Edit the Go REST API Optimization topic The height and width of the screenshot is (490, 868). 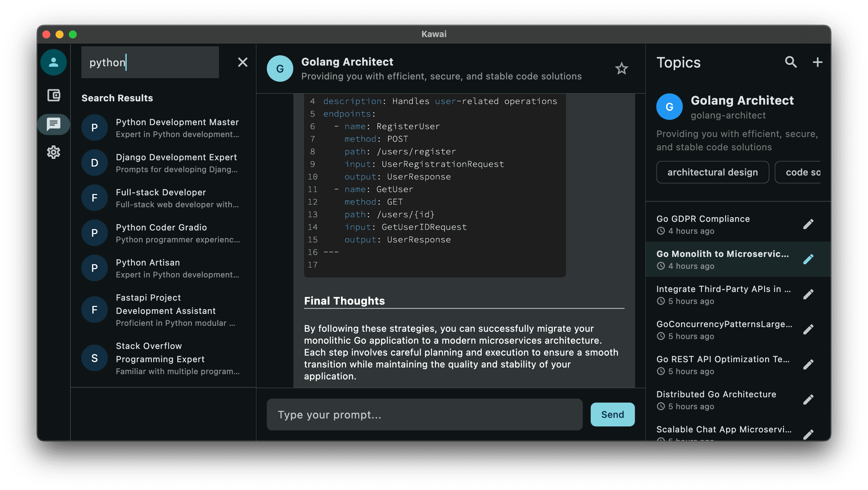808,365
